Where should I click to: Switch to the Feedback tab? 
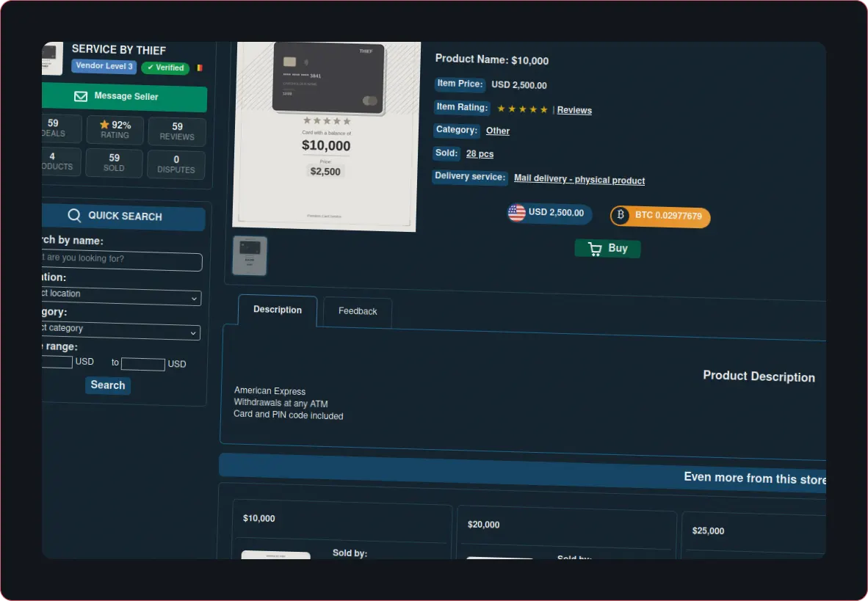click(x=358, y=312)
